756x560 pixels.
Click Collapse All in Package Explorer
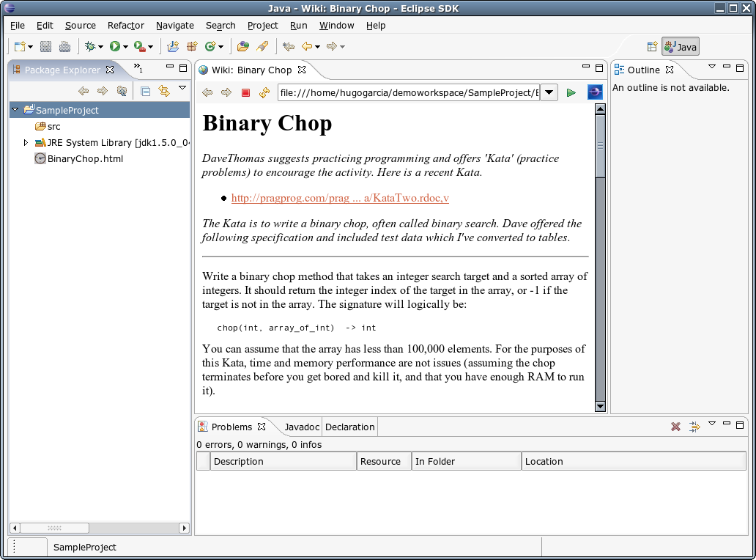[145, 92]
